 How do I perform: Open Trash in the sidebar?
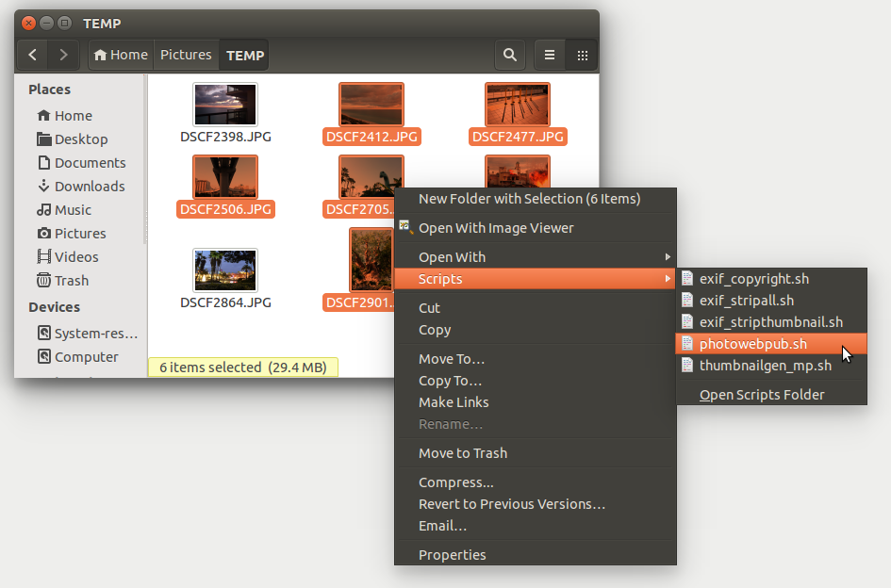(71, 281)
